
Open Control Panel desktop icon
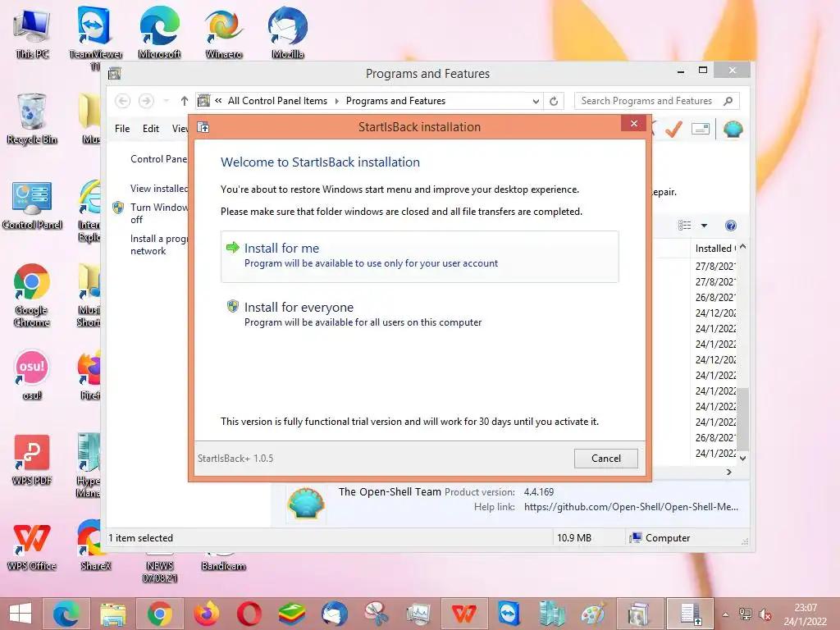tap(32, 204)
